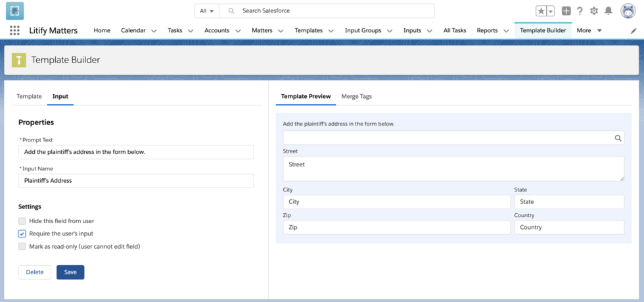Screen dimensions: 644x302
Task: Click the address lookup search field
Action: pyautogui.click(x=453, y=138)
